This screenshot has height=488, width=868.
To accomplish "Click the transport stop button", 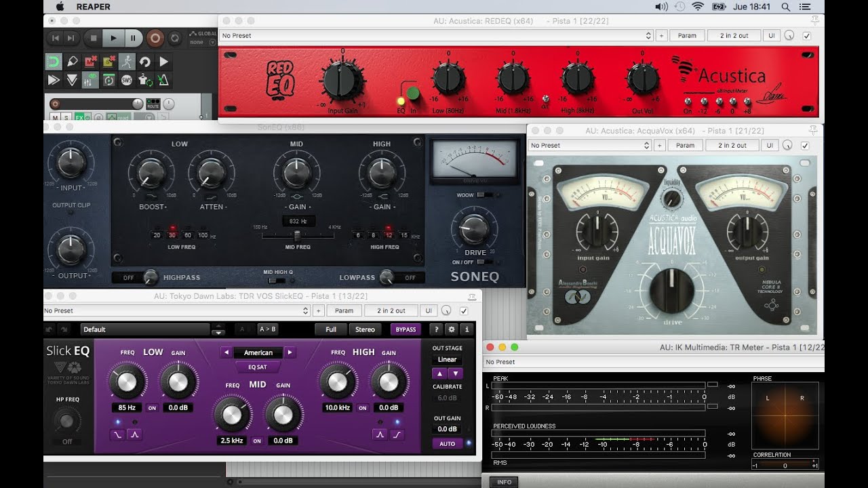I will [94, 39].
